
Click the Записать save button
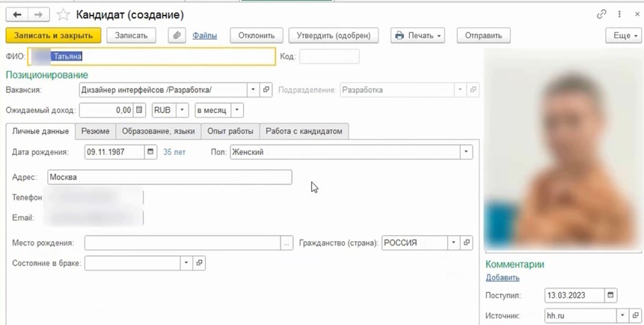132,35
